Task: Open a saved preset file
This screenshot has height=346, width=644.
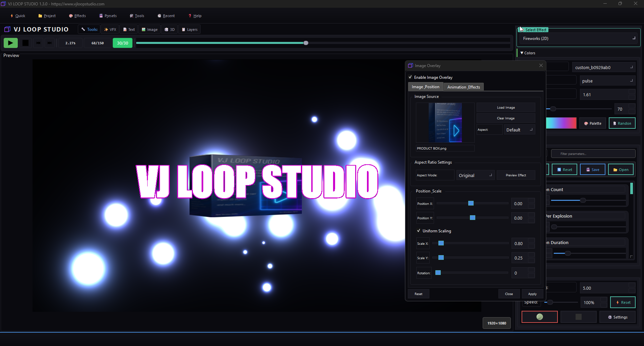Action: point(621,169)
